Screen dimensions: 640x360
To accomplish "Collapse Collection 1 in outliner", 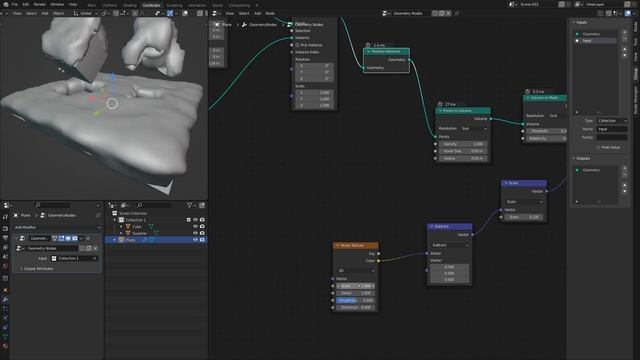I will pos(115,220).
